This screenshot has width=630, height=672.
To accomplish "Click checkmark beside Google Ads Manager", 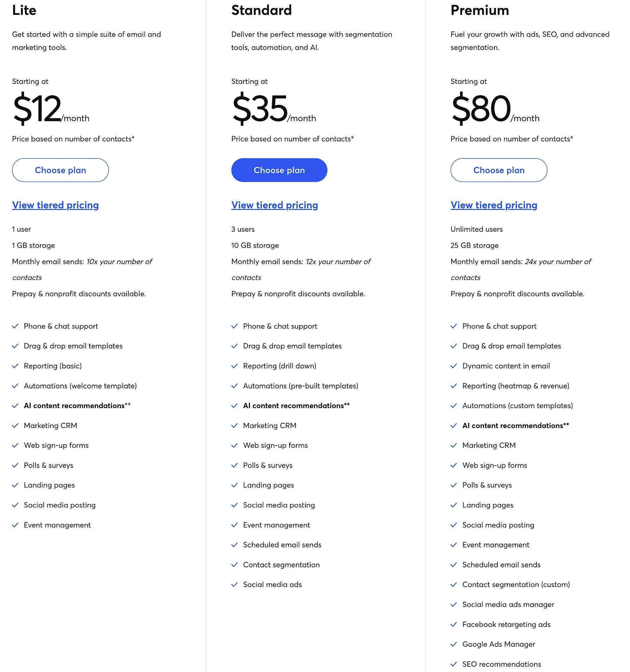I will tap(454, 644).
